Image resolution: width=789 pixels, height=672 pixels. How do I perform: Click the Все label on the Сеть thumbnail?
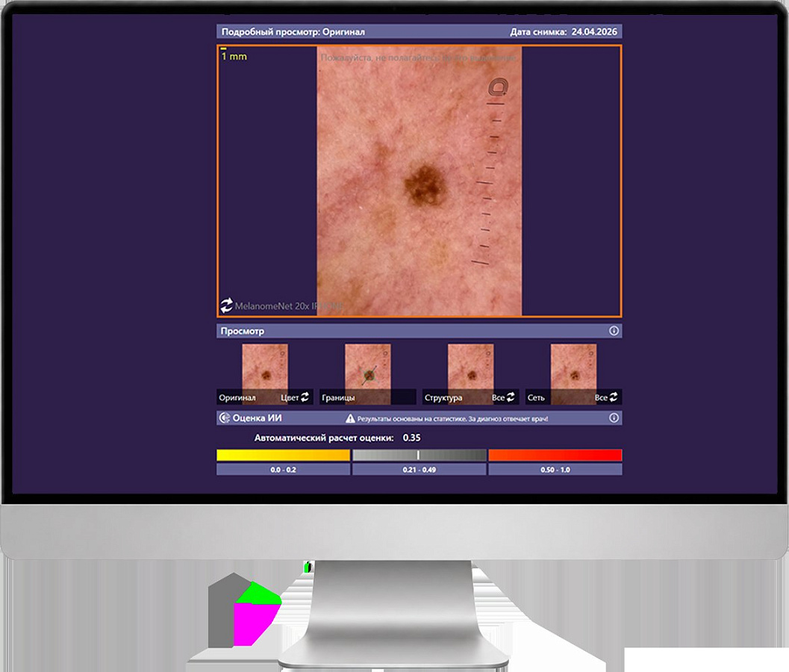tap(601, 398)
